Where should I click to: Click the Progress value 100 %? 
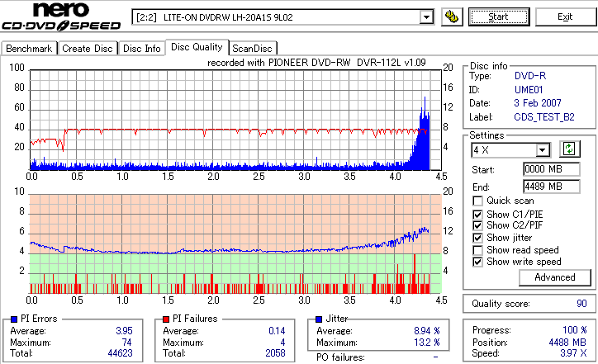574,330
